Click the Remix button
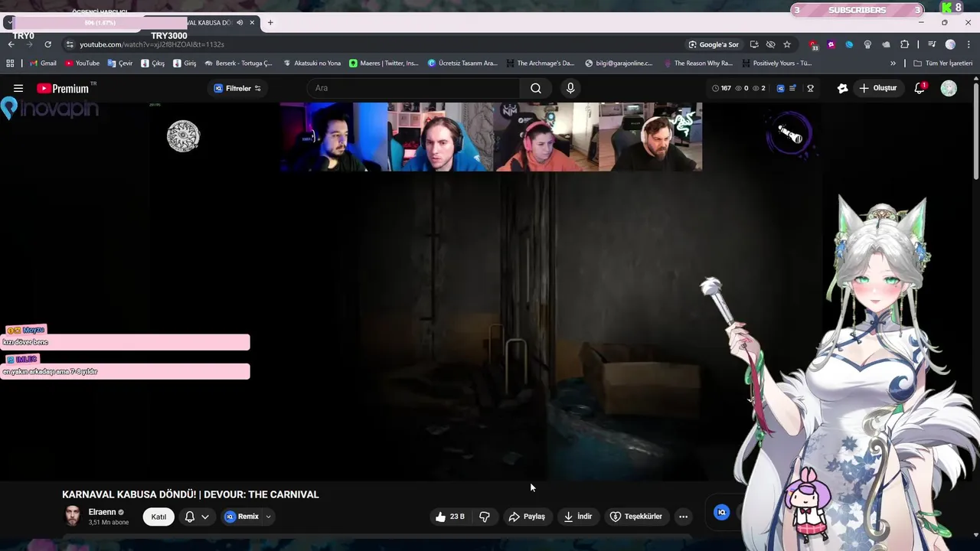The image size is (980, 551). pos(242,517)
